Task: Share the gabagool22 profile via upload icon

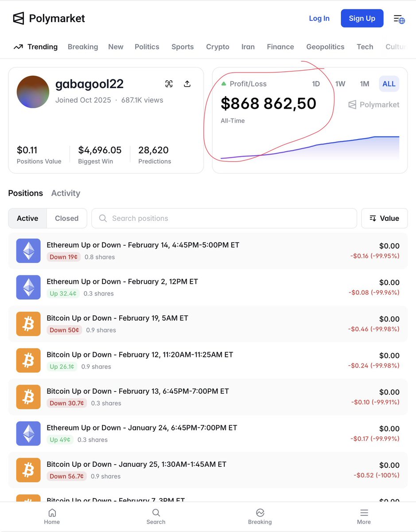Action: (x=187, y=84)
